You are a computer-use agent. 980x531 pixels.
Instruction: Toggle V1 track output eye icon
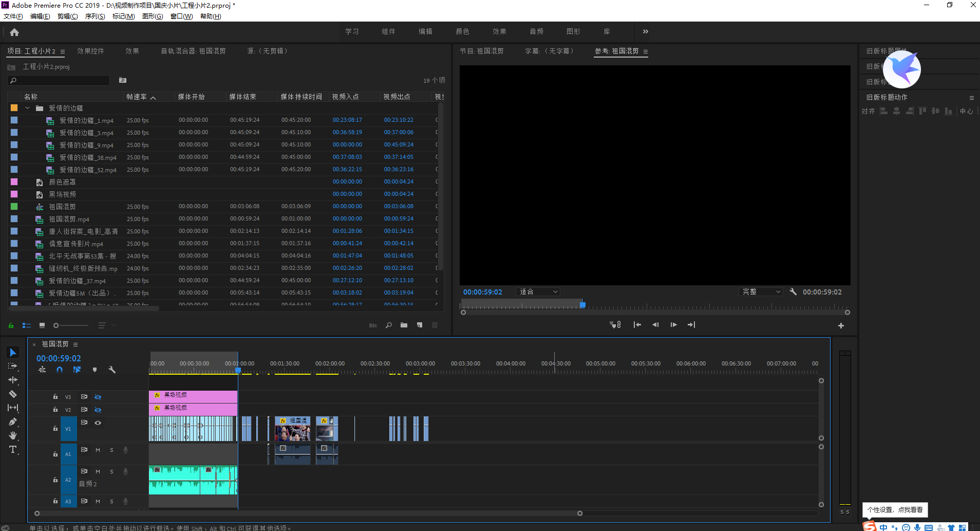click(98, 423)
